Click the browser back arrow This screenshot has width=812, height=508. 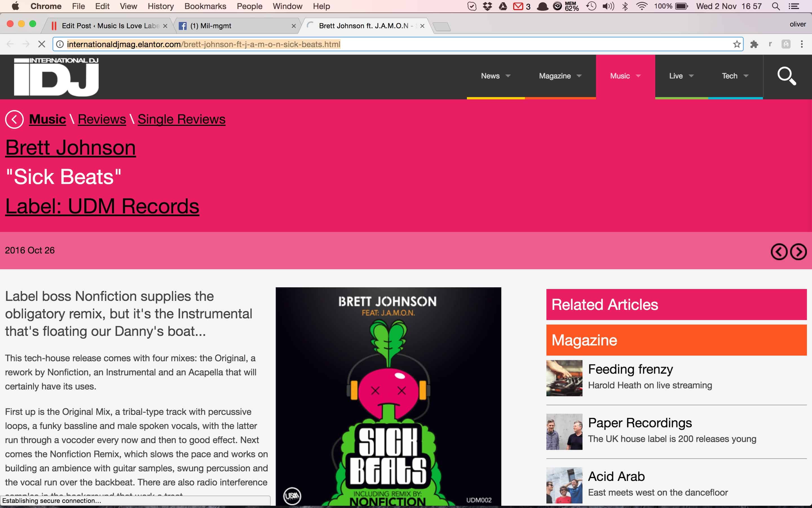(x=10, y=44)
